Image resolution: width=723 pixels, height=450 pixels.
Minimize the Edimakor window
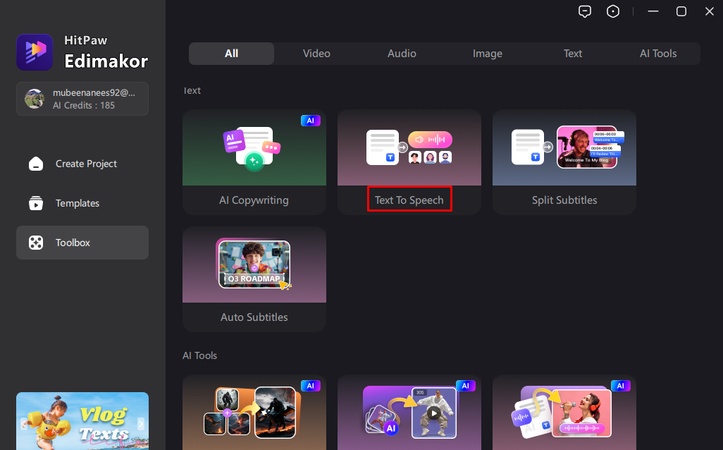point(653,12)
